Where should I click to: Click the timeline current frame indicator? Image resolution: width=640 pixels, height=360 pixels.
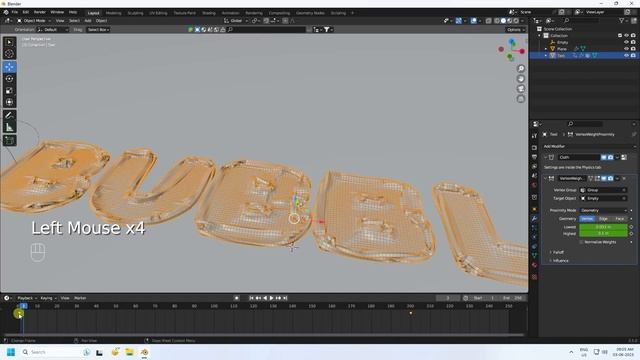[x=24, y=306]
